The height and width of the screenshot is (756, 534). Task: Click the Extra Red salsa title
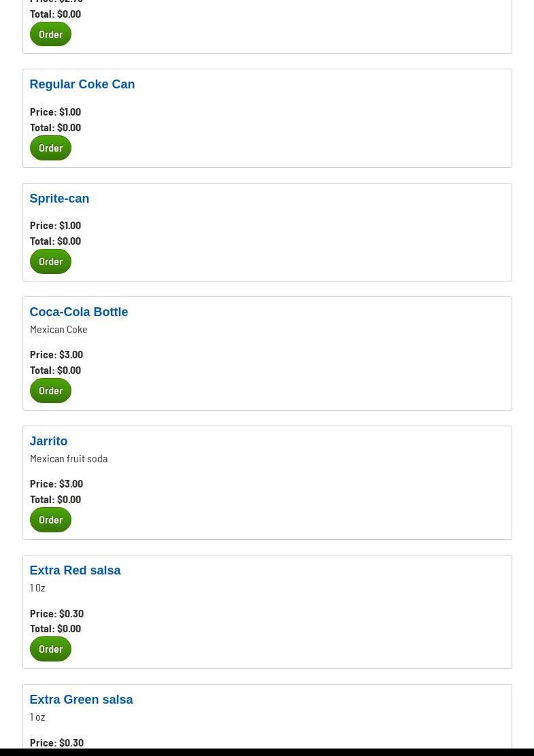[75, 570]
